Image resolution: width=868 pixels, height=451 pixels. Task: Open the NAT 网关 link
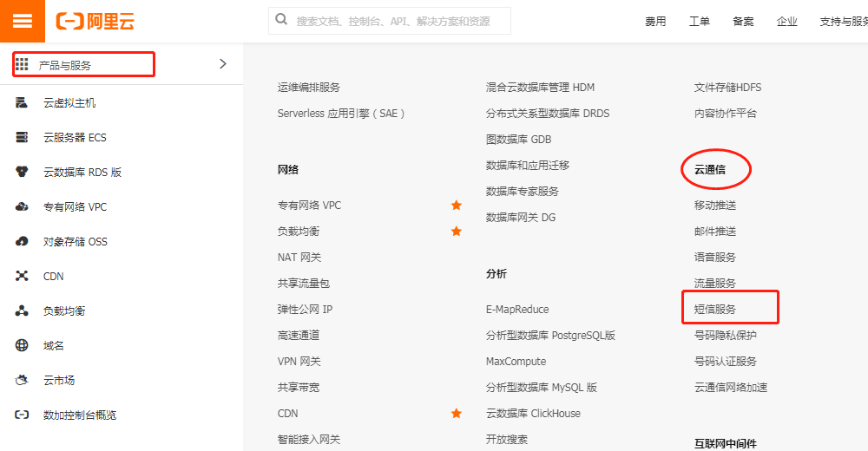[299, 258]
